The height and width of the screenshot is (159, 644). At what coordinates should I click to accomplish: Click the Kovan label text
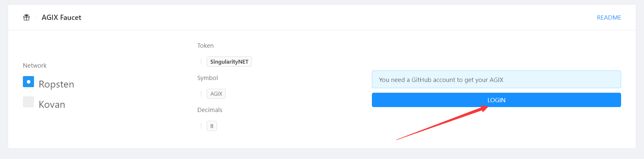pyautogui.click(x=52, y=104)
